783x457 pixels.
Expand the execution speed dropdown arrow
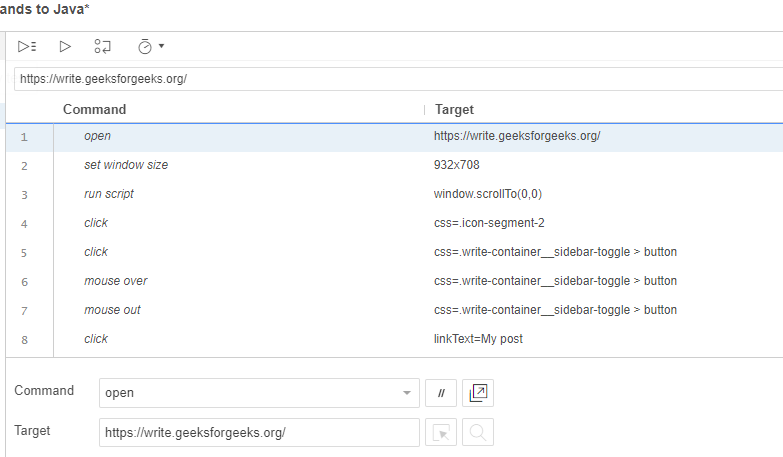[x=161, y=46]
